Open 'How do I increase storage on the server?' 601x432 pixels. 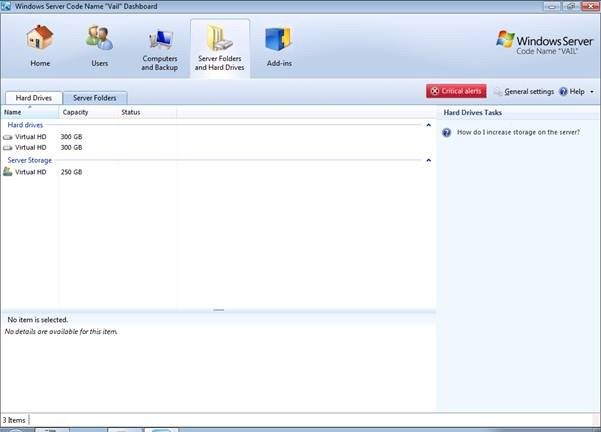click(518, 132)
